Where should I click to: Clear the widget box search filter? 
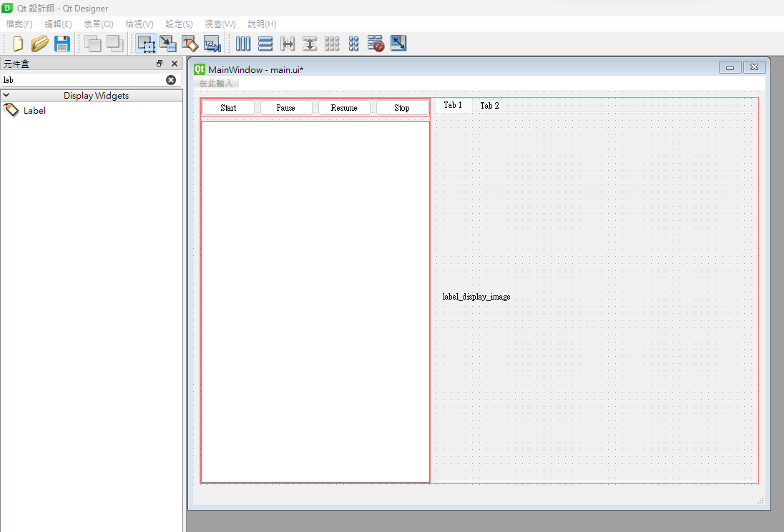click(x=171, y=80)
